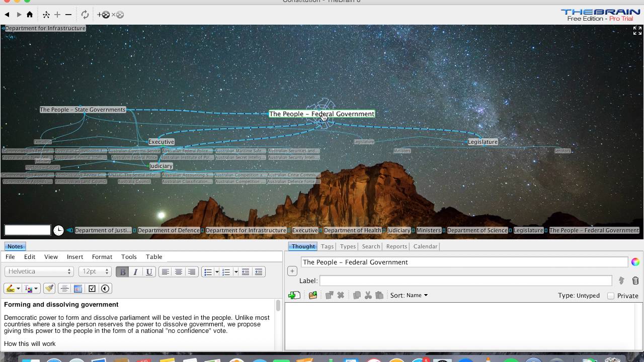Add a pin with the plus-arrow icon
The width and height of the screenshot is (644, 362).
tap(104, 15)
